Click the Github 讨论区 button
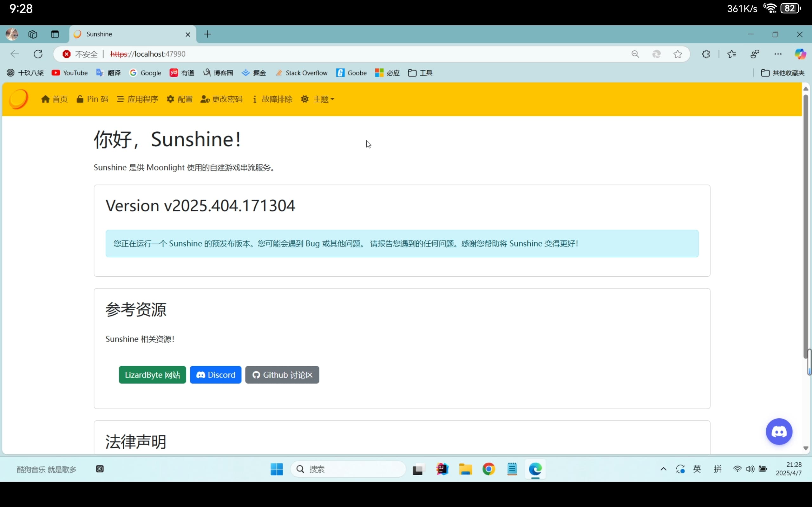Viewport: 812px width, 507px height. 282,375
